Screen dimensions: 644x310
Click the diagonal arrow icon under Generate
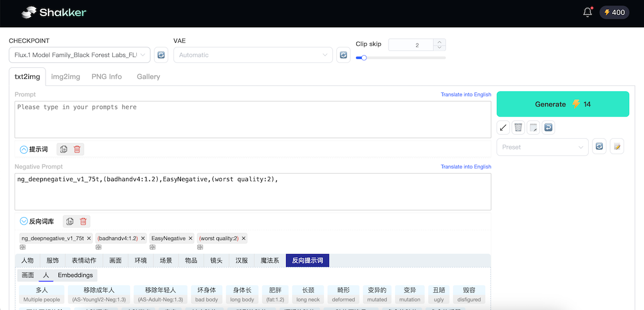pos(503,127)
